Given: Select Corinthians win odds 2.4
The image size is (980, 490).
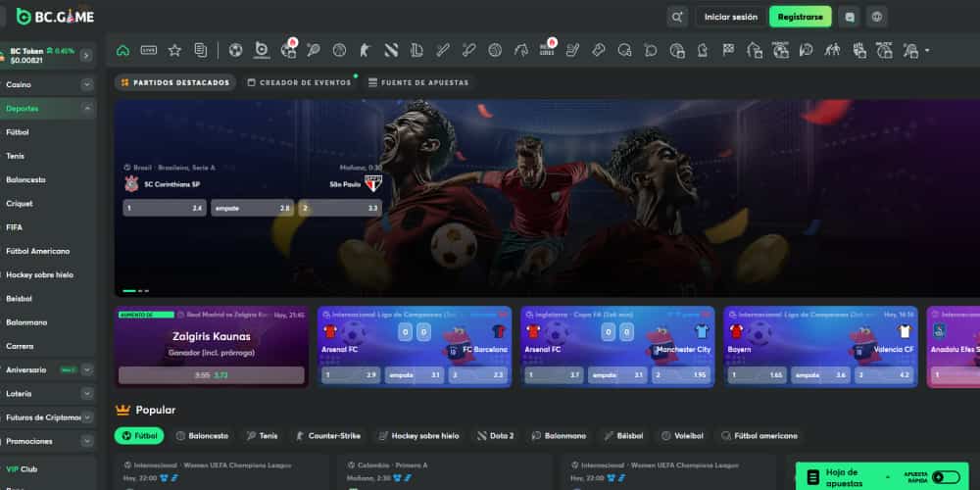Looking at the screenshot, I should (x=164, y=208).
